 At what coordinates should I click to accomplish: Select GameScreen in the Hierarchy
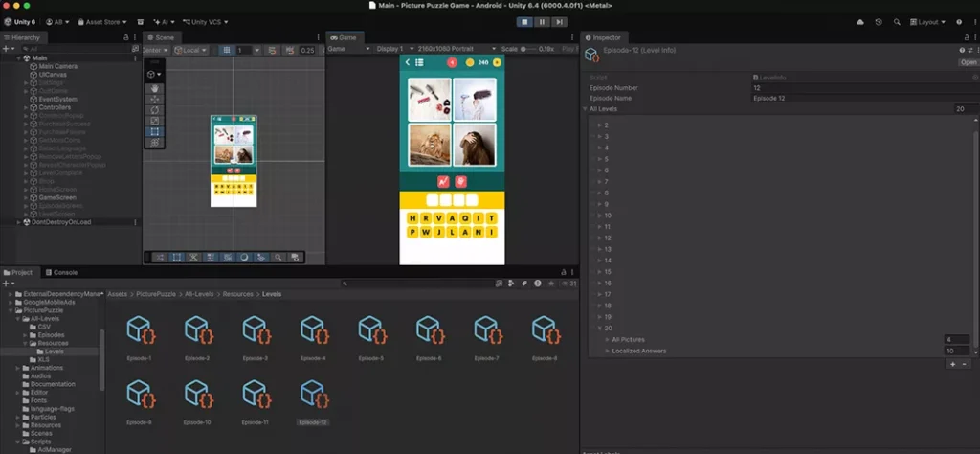[x=56, y=197]
